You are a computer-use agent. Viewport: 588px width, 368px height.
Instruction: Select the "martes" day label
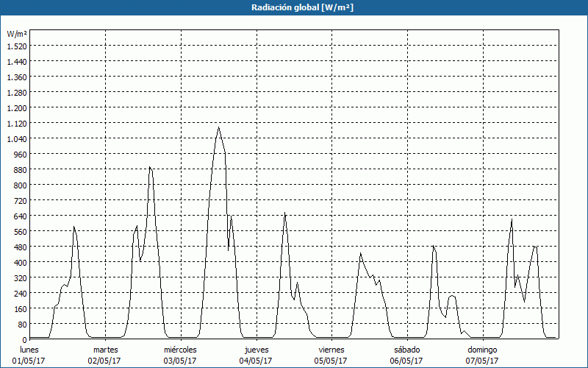point(106,350)
